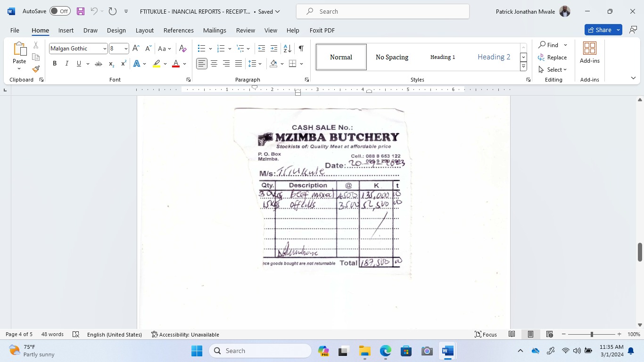Decrease font size with shrink icon
Viewport: 644px width, 362px height.
tap(148, 49)
